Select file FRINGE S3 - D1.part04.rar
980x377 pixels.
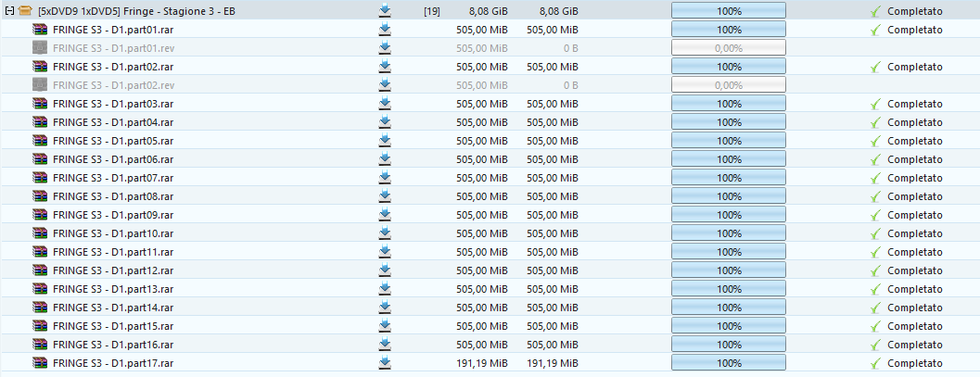pyautogui.click(x=113, y=121)
